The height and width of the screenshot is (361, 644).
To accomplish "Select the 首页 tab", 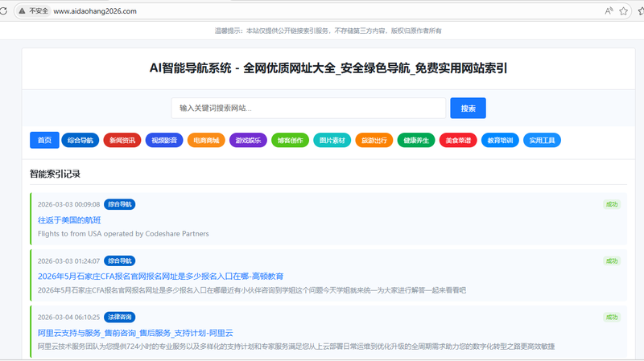I will tap(44, 140).
